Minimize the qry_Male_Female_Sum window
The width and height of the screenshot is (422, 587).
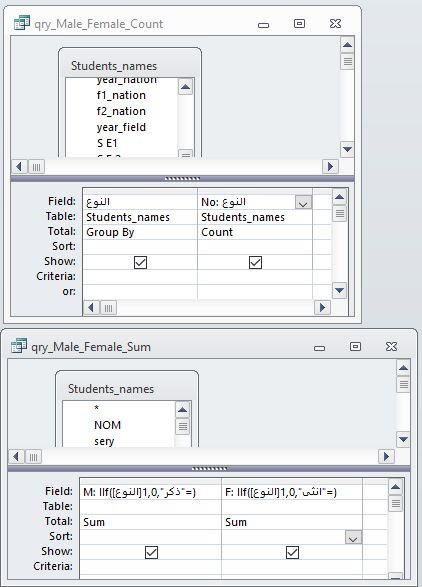tap(319, 348)
